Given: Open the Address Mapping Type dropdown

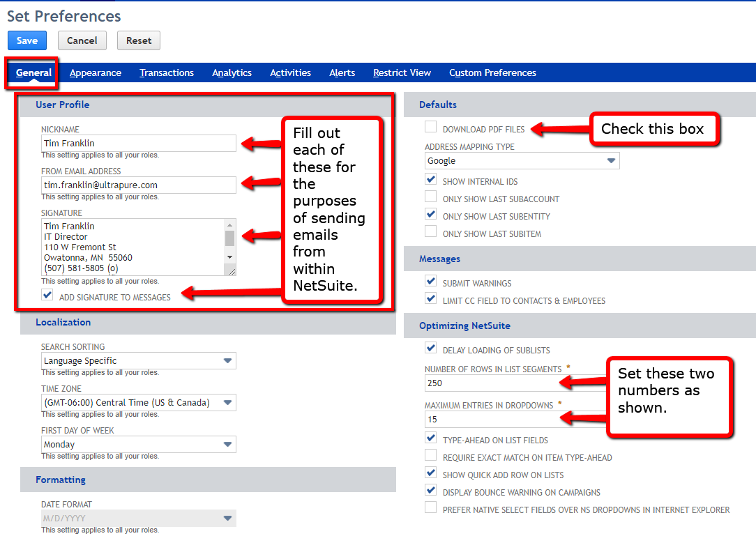Looking at the screenshot, I should pos(522,160).
